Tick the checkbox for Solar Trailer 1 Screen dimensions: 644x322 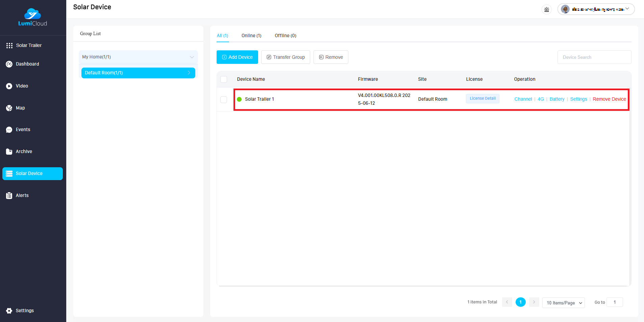[224, 100]
